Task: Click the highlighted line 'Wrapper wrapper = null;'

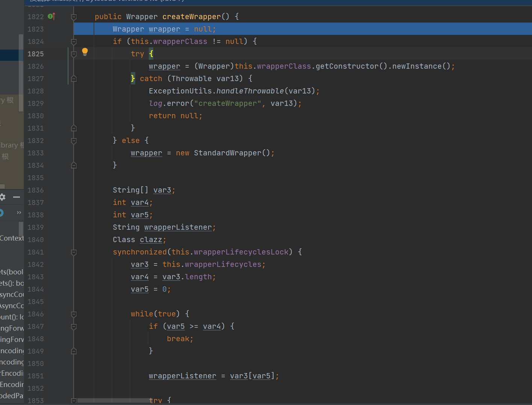Action: [x=303, y=29]
